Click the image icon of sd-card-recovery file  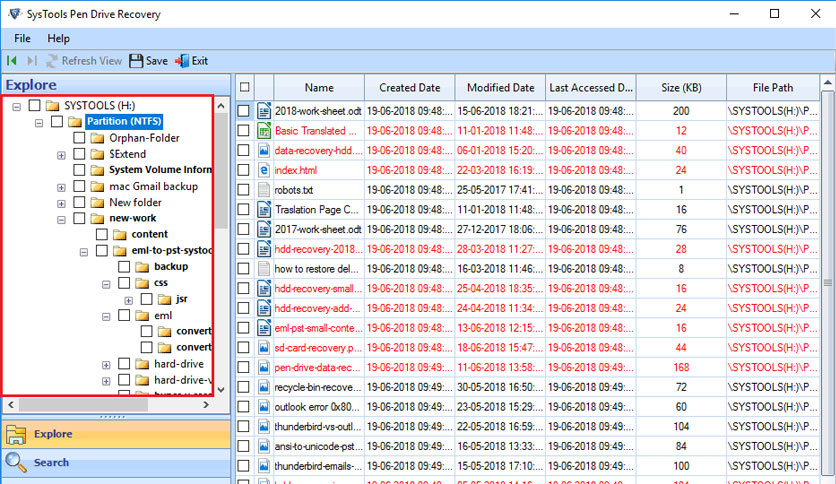[263, 348]
